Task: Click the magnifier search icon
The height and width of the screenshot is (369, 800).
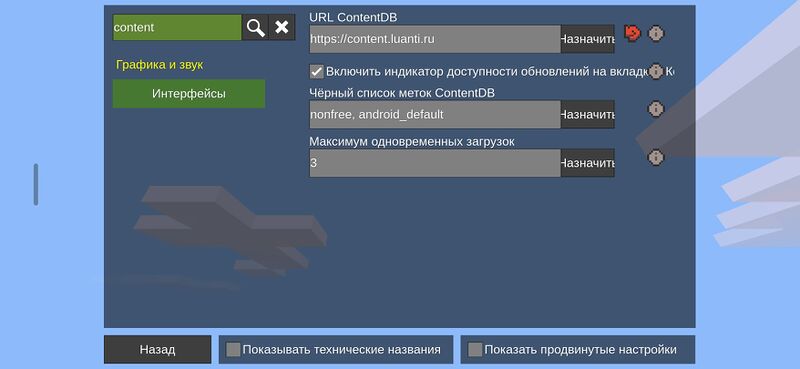Action: point(255,28)
